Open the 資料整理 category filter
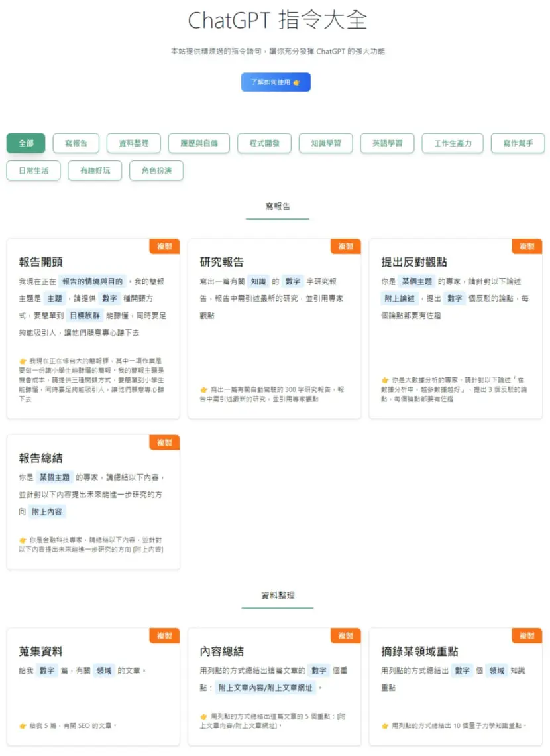 [x=134, y=143]
